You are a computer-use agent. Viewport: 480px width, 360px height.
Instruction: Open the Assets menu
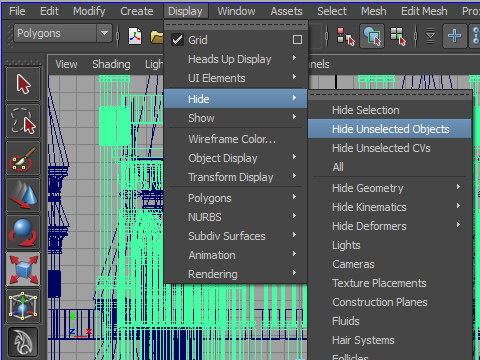point(286,11)
